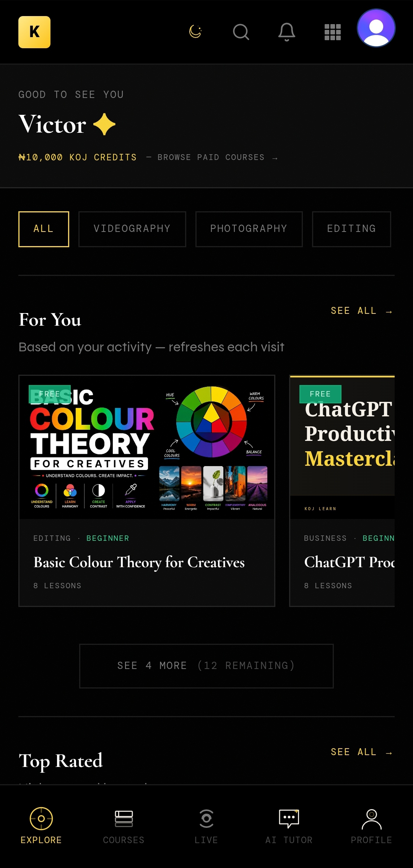Click the Basic Colour Theory for Creatives title

click(139, 562)
